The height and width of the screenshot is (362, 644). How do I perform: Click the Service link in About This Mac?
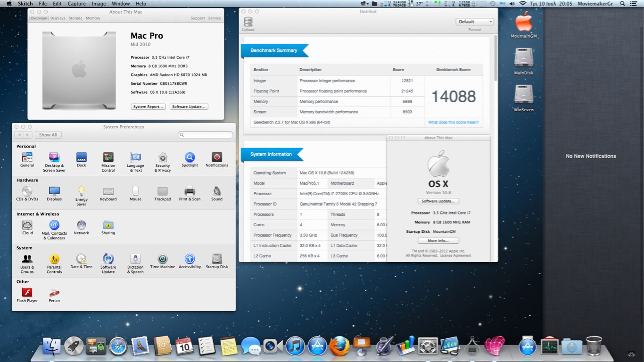point(215,18)
